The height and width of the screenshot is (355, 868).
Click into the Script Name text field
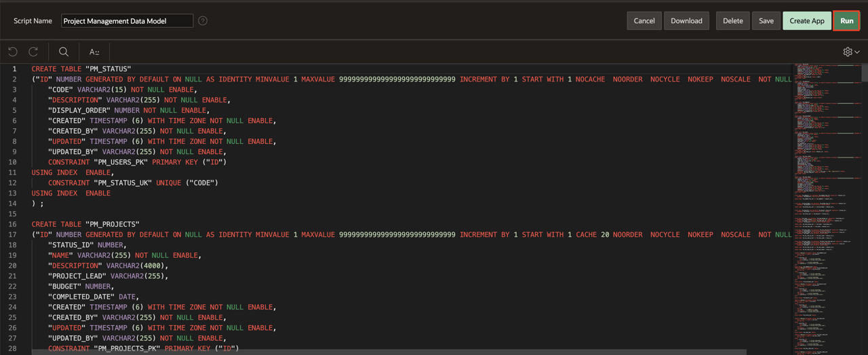[x=127, y=21]
